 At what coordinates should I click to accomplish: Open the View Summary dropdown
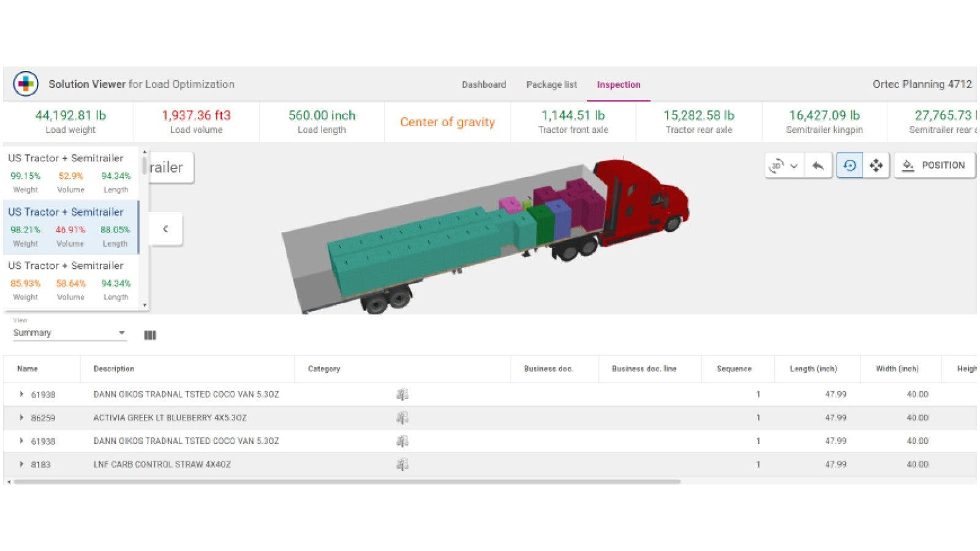(69, 332)
